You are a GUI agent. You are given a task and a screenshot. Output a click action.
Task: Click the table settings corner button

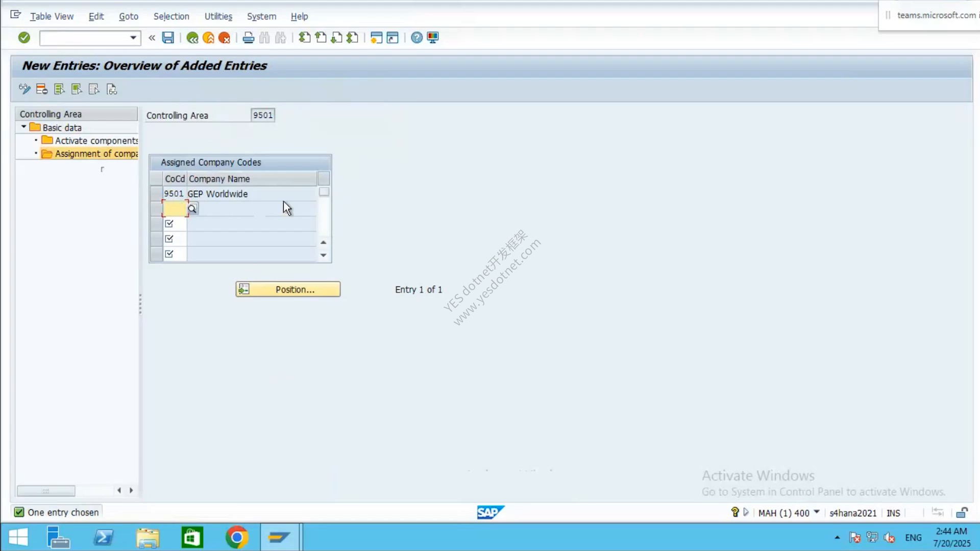click(324, 179)
